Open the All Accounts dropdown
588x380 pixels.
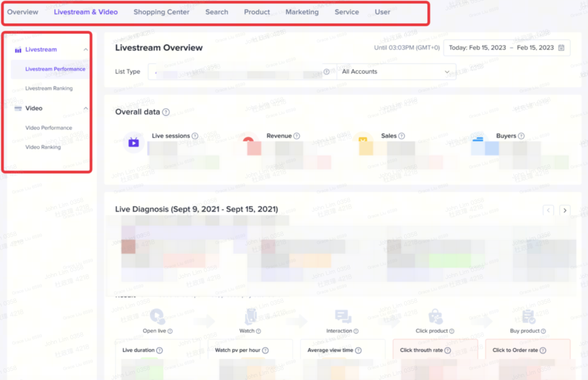coord(396,72)
